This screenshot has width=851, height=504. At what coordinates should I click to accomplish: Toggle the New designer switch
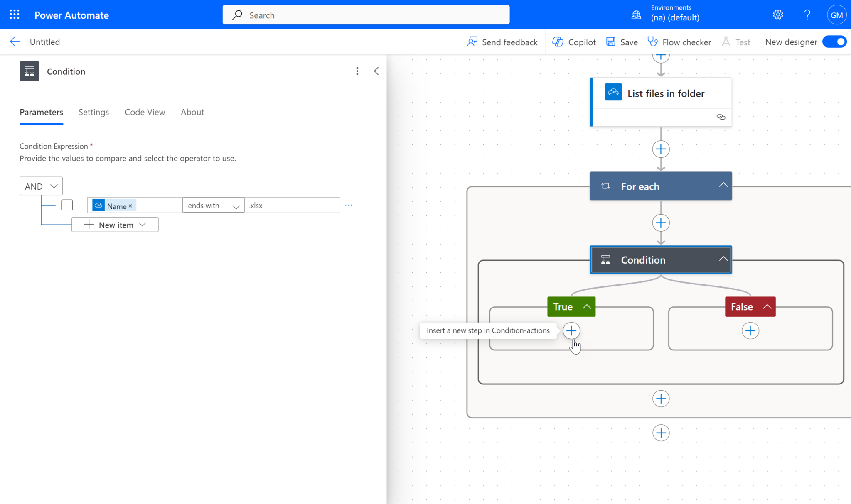(x=834, y=42)
